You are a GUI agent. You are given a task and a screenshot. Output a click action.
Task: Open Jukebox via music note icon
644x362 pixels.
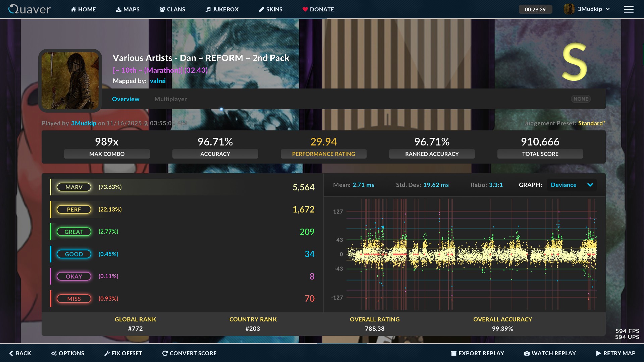(208, 9)
